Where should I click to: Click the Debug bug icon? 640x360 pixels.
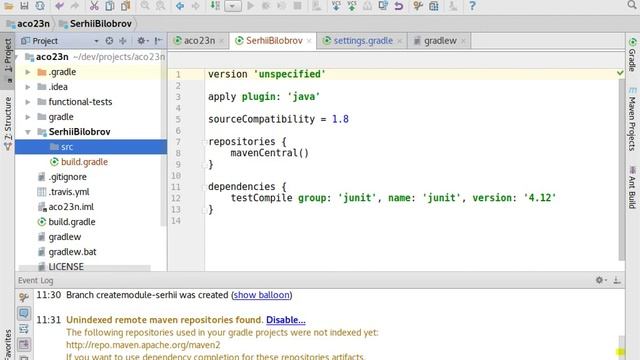(266, 6)
